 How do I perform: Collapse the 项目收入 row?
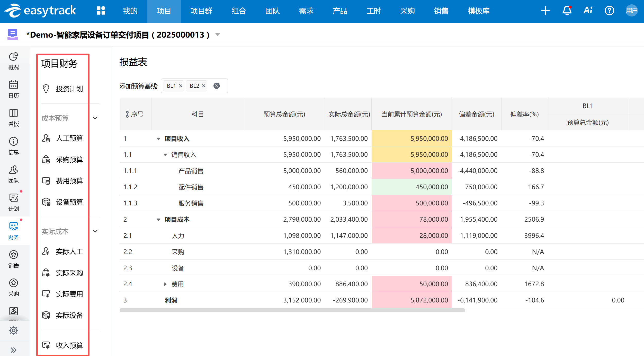(x=158, y=139)
